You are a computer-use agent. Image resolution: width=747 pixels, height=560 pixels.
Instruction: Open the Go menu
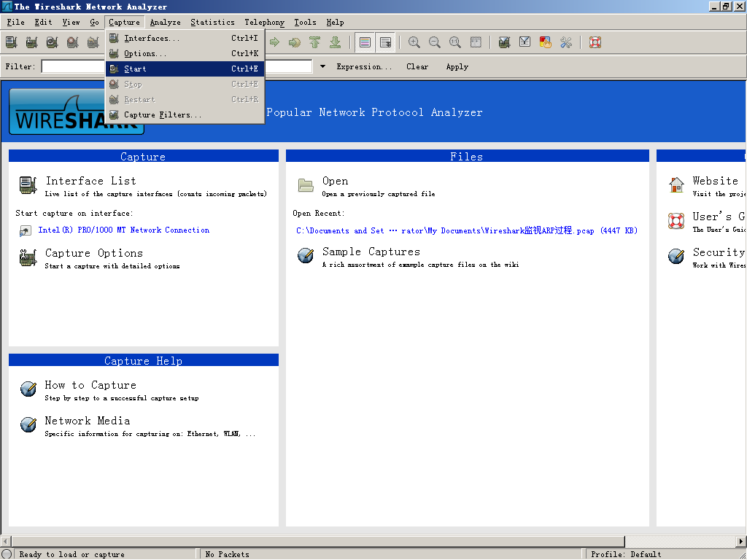pos(94,22)
